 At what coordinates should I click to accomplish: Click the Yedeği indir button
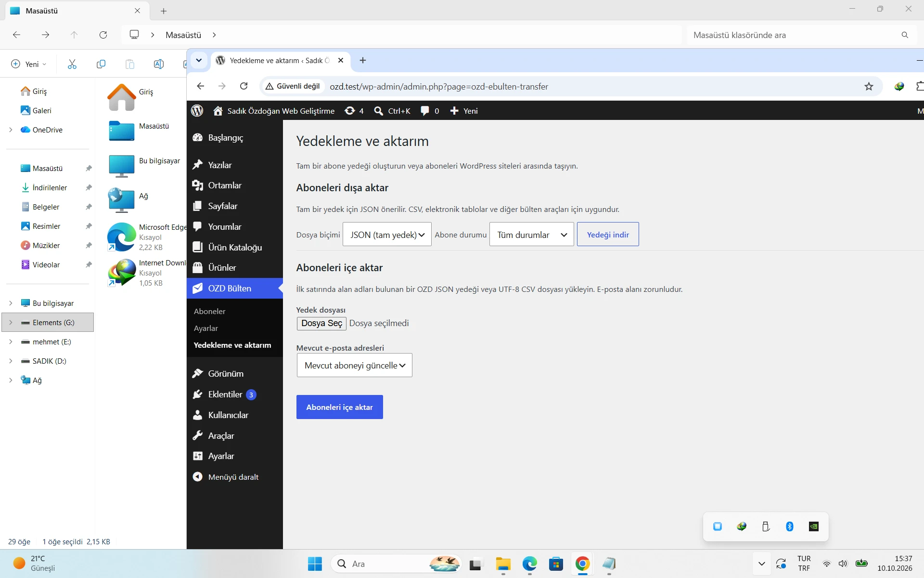coord(608,235)
